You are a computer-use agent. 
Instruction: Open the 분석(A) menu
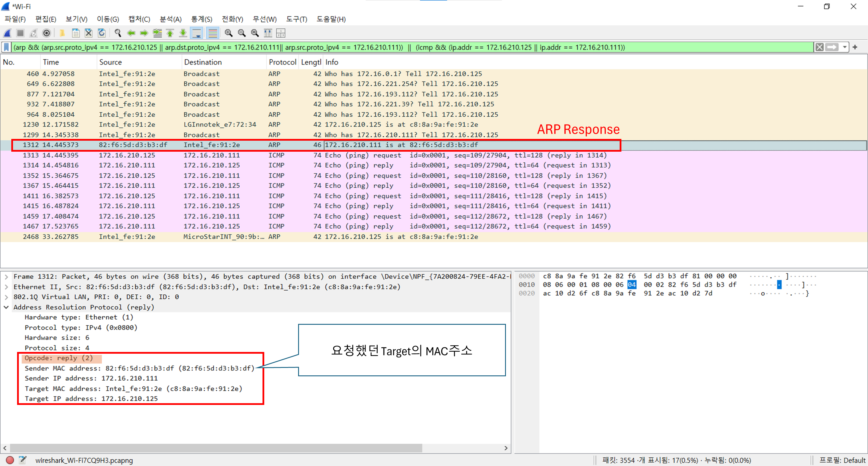coord(170,19)
